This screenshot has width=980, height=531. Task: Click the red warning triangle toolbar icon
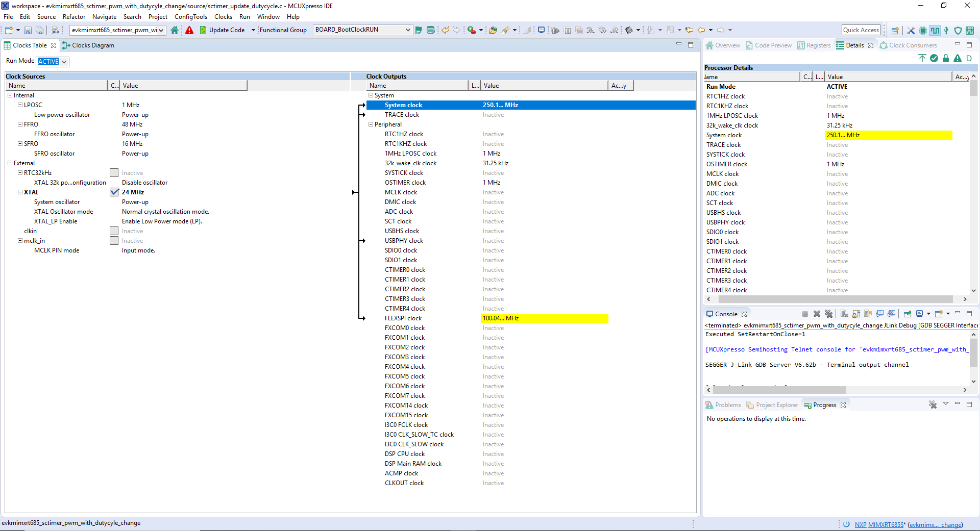[189, 30]
